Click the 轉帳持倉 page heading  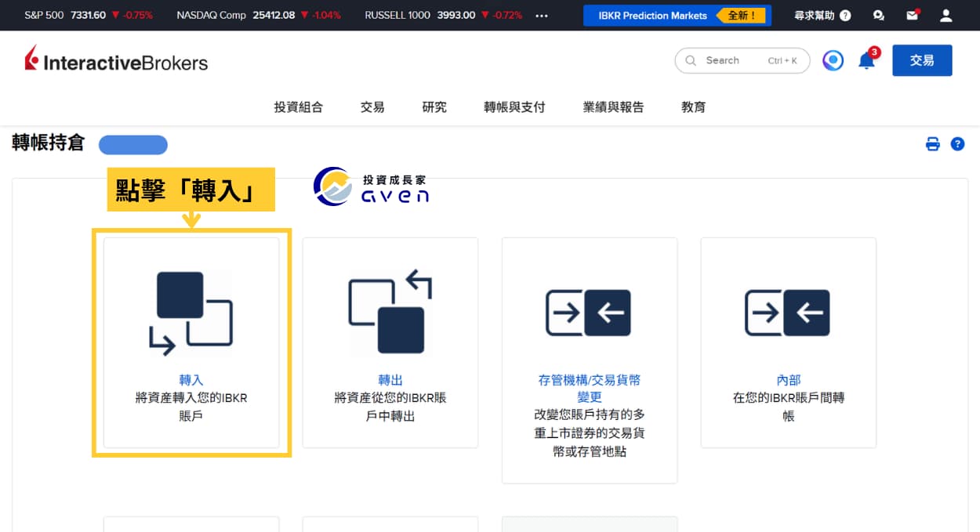tap(48, 143)
